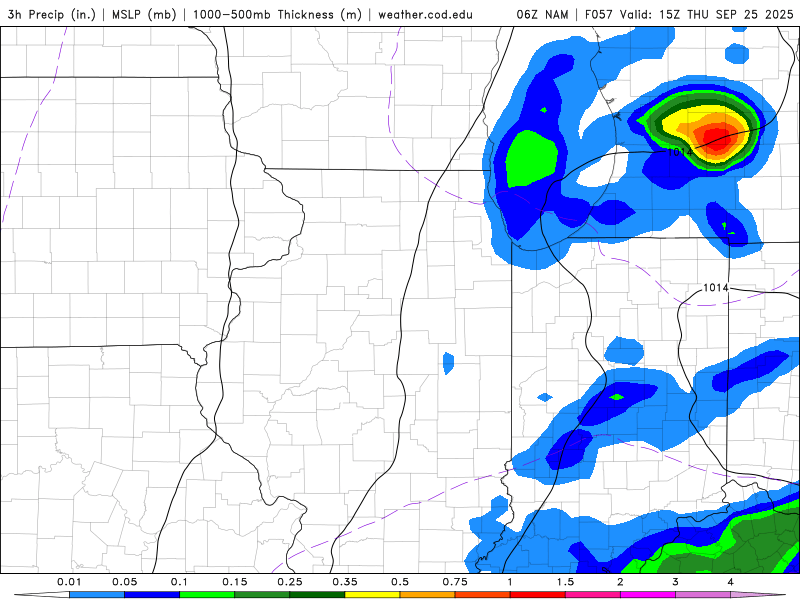
Task: Click the light blue 0.01–0.05 colorbar segment
Action: pyautogui.click(x=96, y=595)
